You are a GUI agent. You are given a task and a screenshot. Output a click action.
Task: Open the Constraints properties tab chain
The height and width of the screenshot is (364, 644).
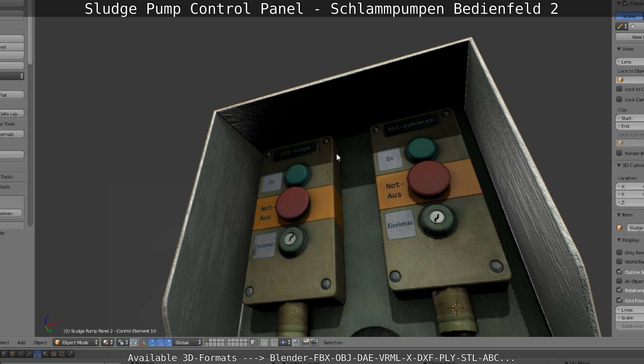[x=21, y=354]
